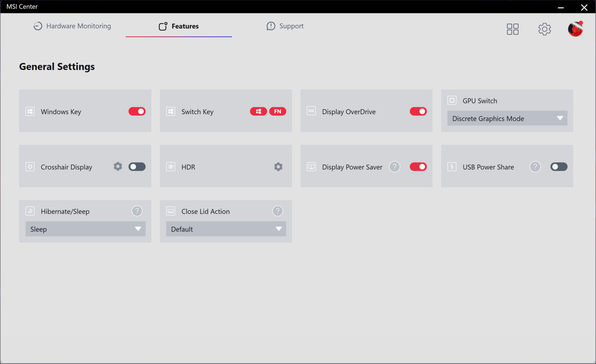
Task: Click the FN Switch Key button
Action: (x=278, y=111)
